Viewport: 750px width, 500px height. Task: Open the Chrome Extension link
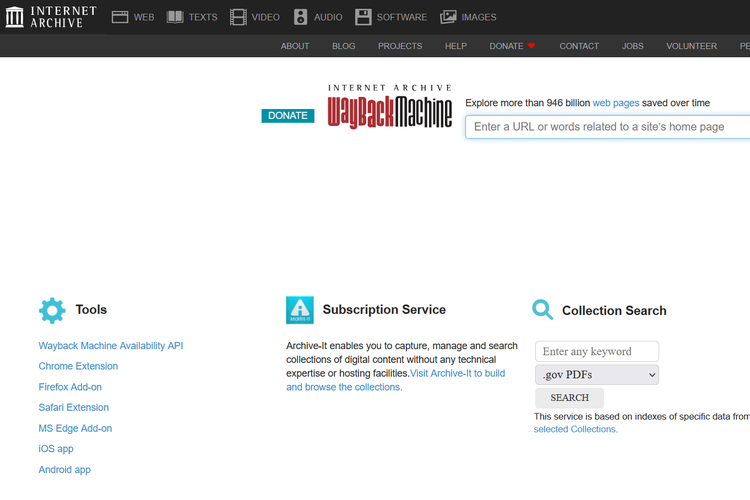coord(78,366)
